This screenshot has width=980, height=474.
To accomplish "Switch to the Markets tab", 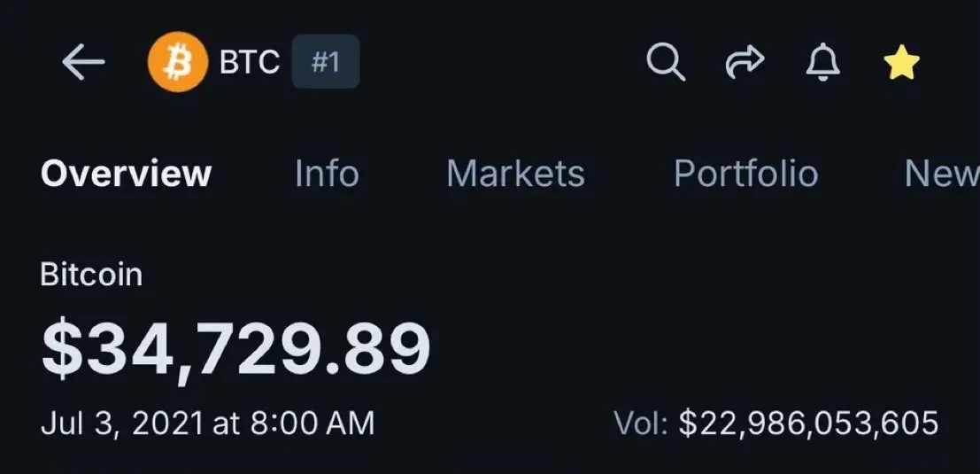I will click(515, 174).
